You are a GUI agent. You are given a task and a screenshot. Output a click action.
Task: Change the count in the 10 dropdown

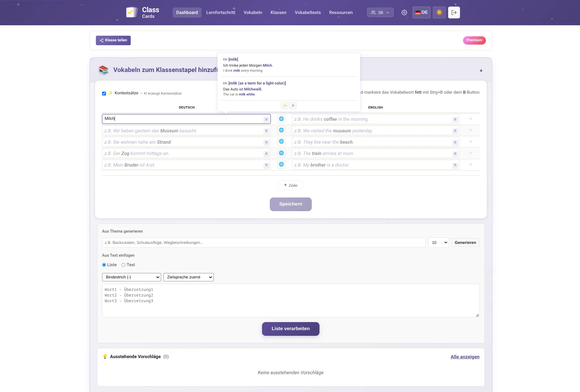(x=438, y=242)
